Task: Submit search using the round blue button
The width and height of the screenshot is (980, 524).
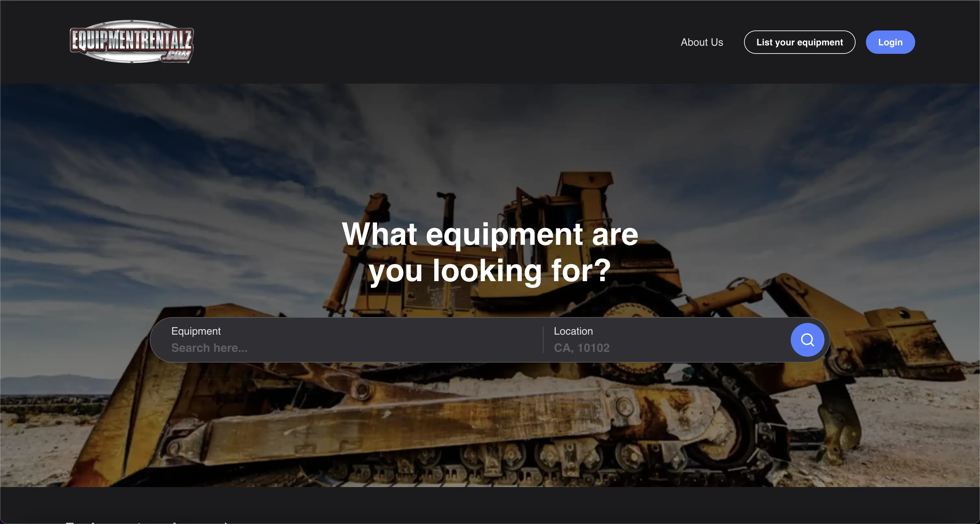Action: [x=807, y=340]
